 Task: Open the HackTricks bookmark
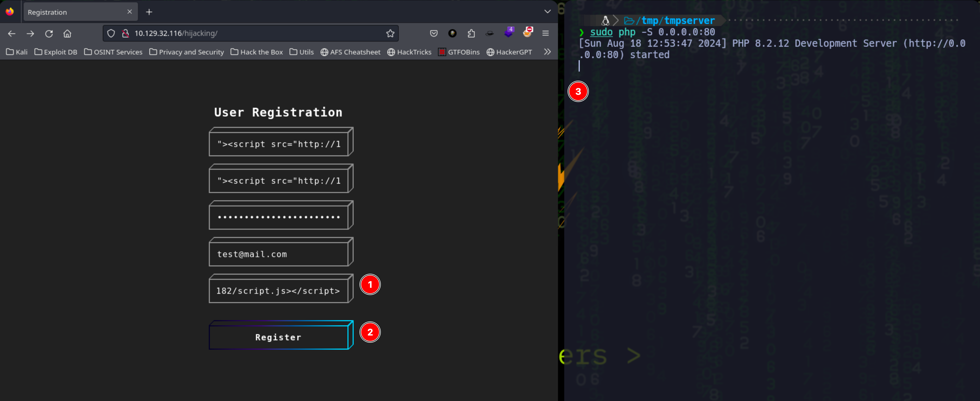(409, 52)
